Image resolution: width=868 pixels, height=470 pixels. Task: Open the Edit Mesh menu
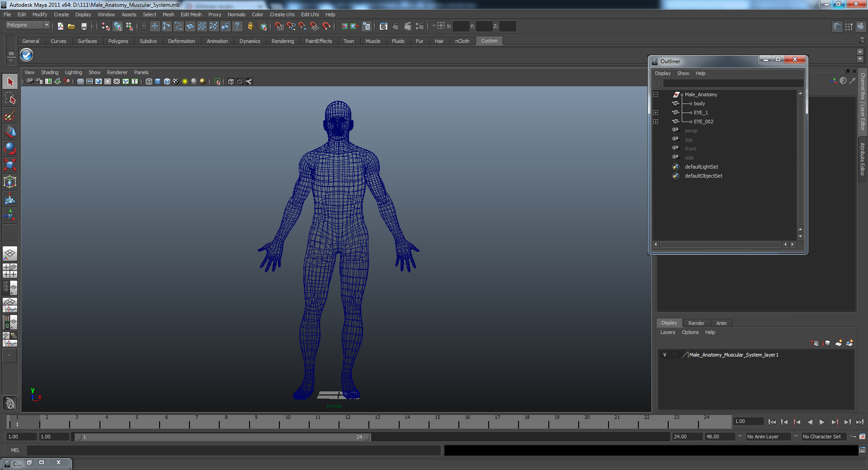coord(191,14)
